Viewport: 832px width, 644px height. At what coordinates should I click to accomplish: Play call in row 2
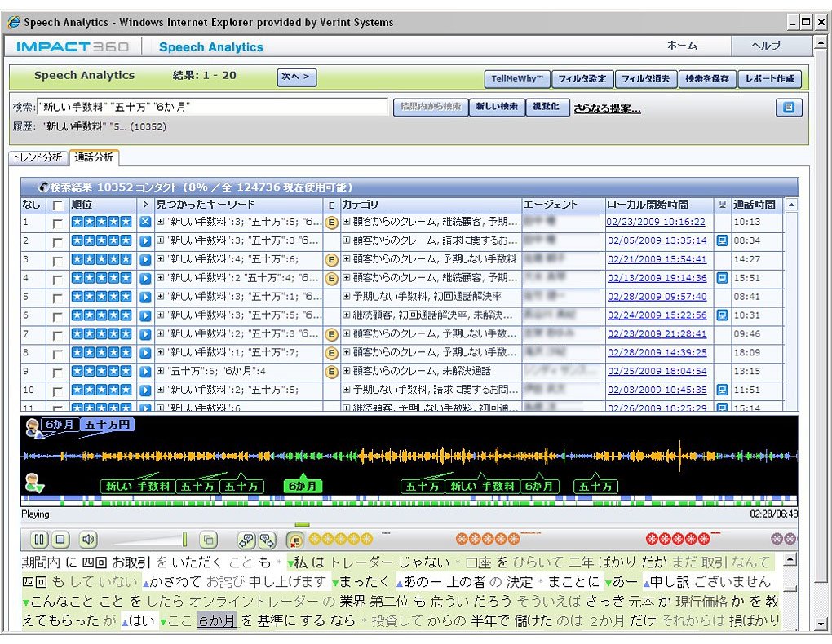(x=145, y=240)
